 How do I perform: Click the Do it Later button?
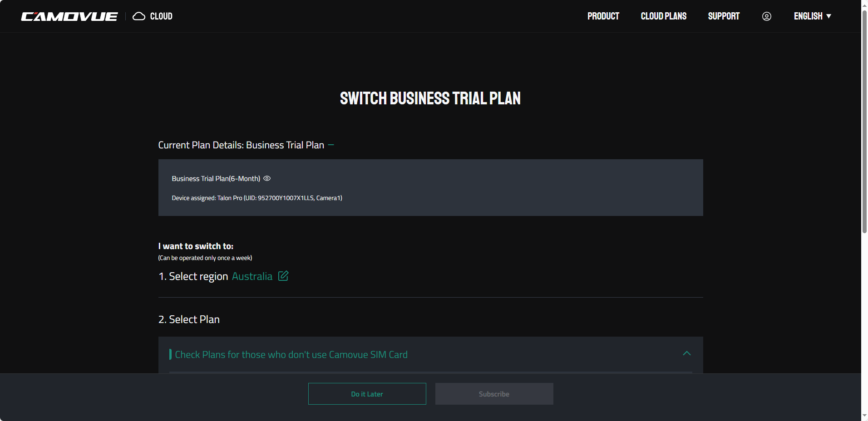(x=367, y=394)
